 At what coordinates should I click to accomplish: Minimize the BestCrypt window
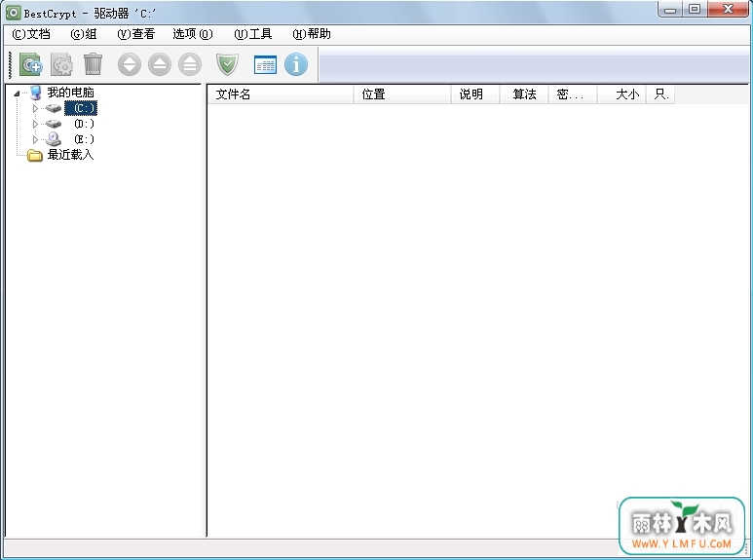pyautogui.click(x=670, y=9)
